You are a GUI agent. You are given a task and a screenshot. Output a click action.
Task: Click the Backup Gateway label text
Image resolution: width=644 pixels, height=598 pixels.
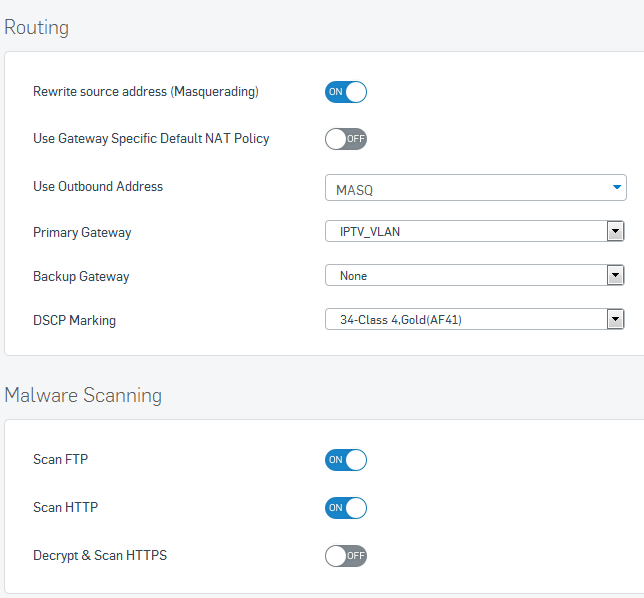[81, 276]
